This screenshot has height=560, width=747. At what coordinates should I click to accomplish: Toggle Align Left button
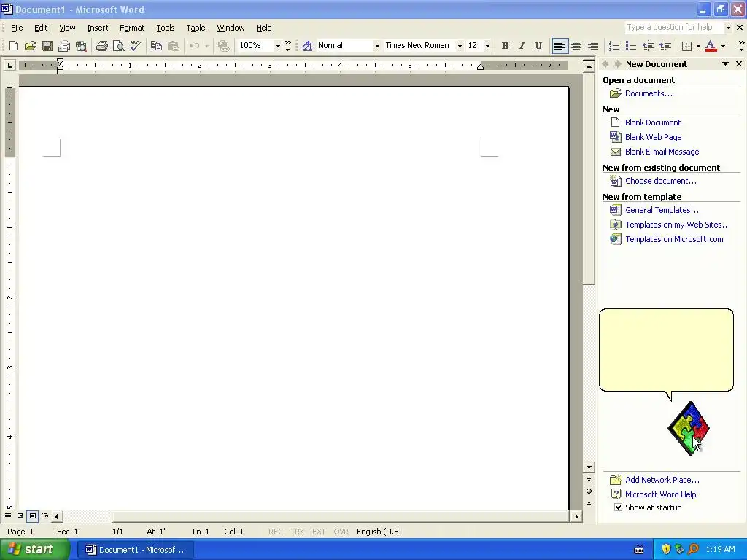(560, 46)
